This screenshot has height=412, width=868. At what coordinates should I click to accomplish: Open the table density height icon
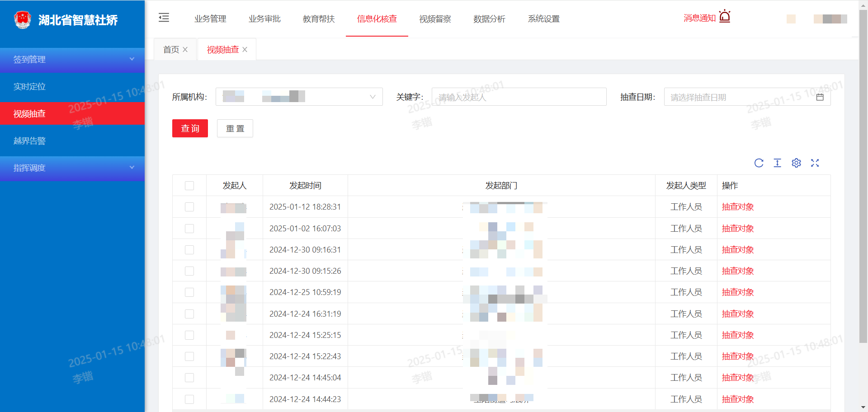pyautogui.click(x=777, y=163)
